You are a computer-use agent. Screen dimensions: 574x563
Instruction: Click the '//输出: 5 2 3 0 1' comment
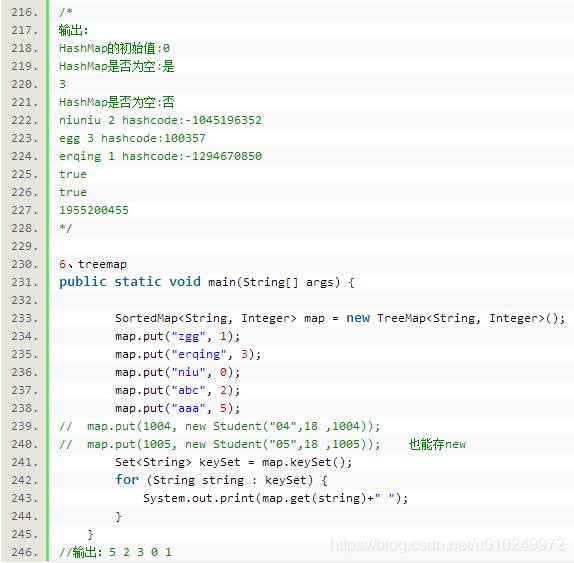(x=115, y=552)
